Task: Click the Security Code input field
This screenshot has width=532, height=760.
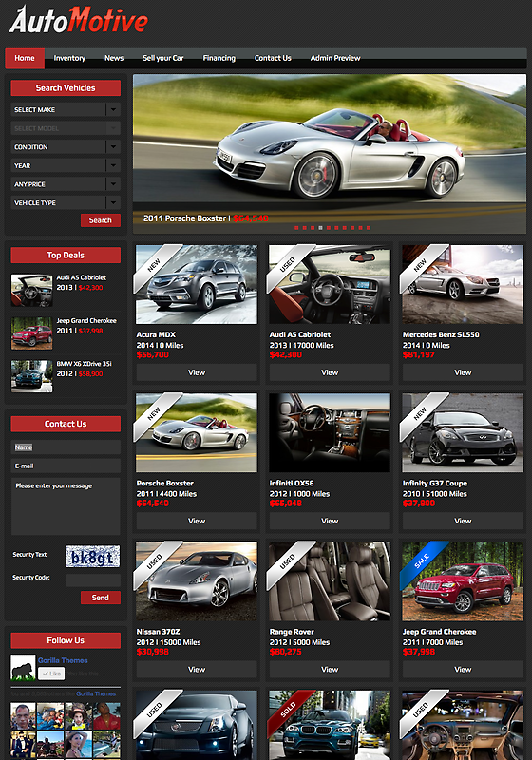Action: 93,580
